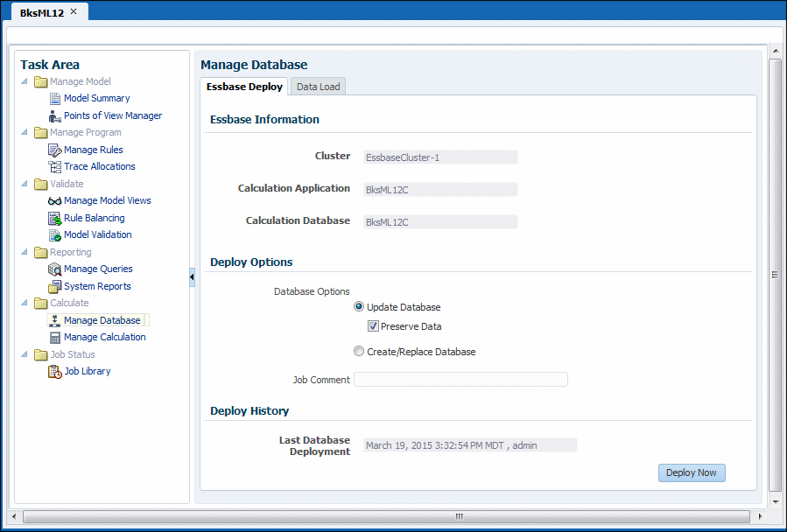Open the Model Validation link

coord(98,234)
